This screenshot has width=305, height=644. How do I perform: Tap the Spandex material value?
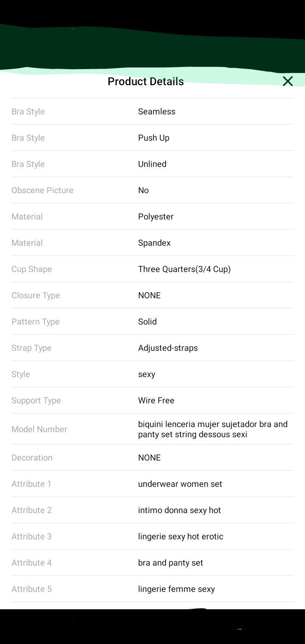[154, 243]
